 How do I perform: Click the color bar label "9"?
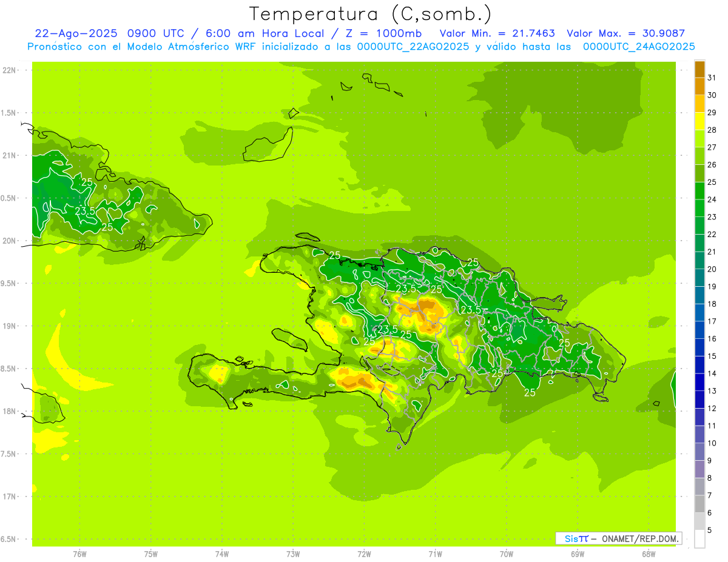click(710, 461)
